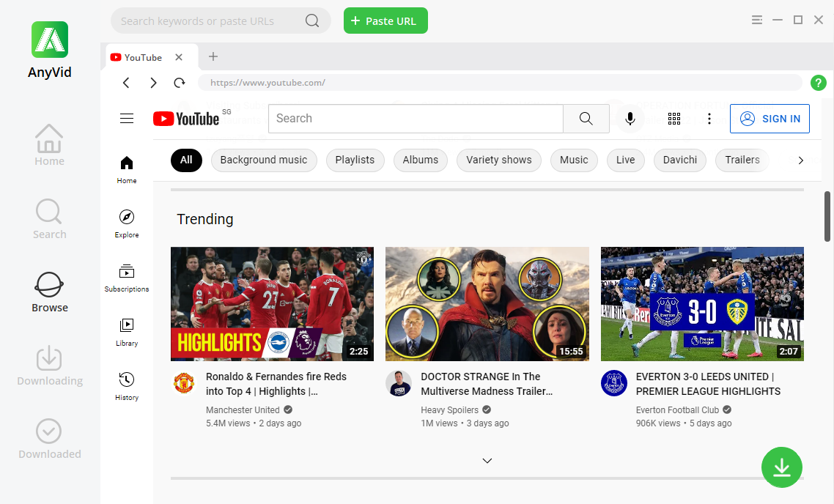This screenshot has width=834, height=504.
Task: Click the YouTube logo
Action: 186,119
